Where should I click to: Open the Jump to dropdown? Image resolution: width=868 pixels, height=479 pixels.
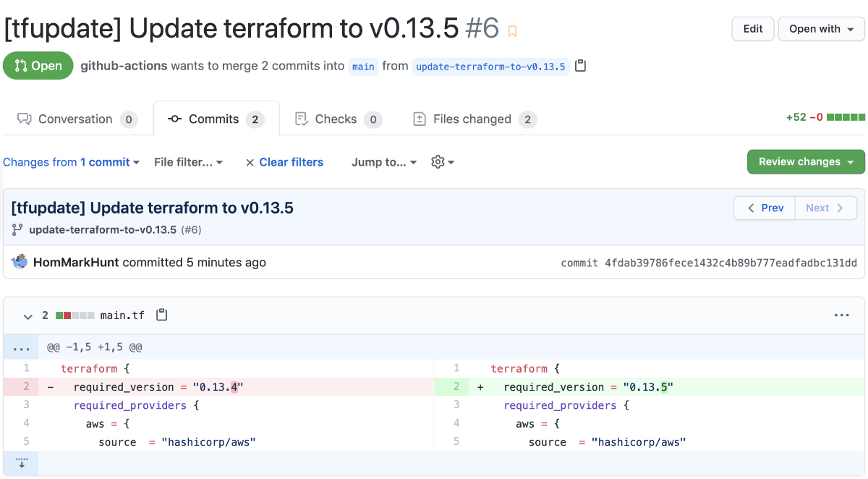(384, 162)
